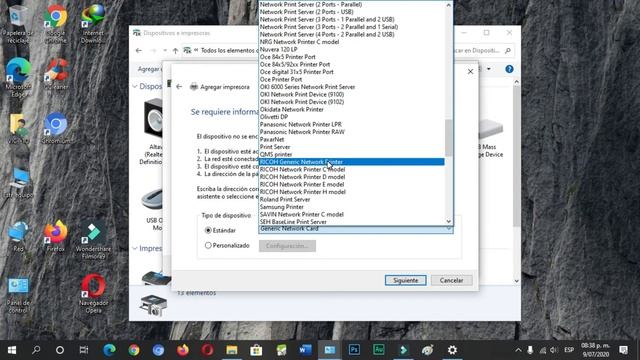Open Internet Download Manager desktop icon

pos(93,24)
